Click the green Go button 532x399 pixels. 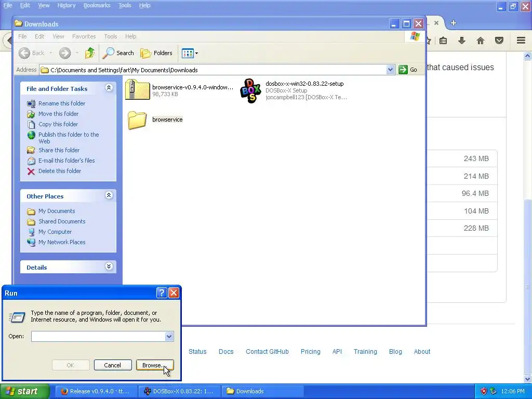tap(408, 70)
